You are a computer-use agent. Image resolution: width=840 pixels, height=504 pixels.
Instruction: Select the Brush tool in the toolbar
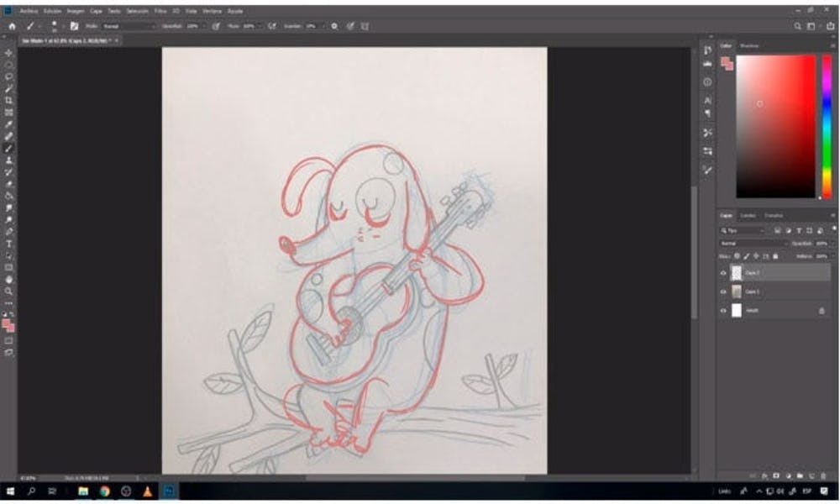[9, 148]
